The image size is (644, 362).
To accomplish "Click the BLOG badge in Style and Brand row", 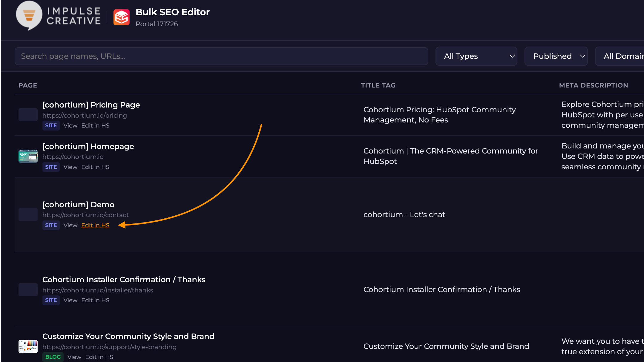I will click(53, 357).
